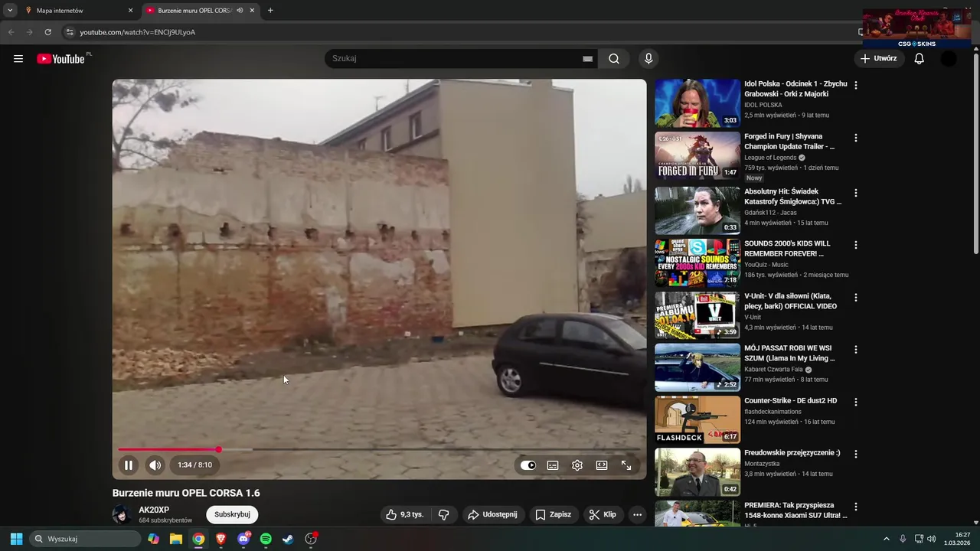Mute the video volume
The height and width of the screenshot is (551, 980).
click(x=155, y=465)
